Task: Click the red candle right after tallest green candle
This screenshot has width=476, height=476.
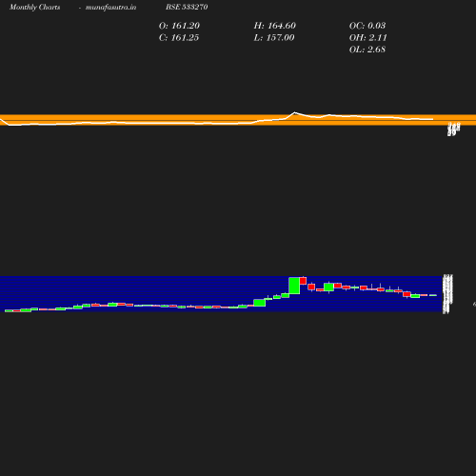Action: point(303,281)
